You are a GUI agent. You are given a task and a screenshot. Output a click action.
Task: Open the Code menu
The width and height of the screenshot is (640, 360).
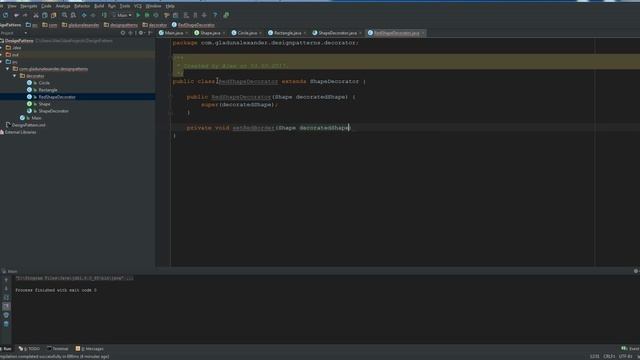click(x=46, y=6)
